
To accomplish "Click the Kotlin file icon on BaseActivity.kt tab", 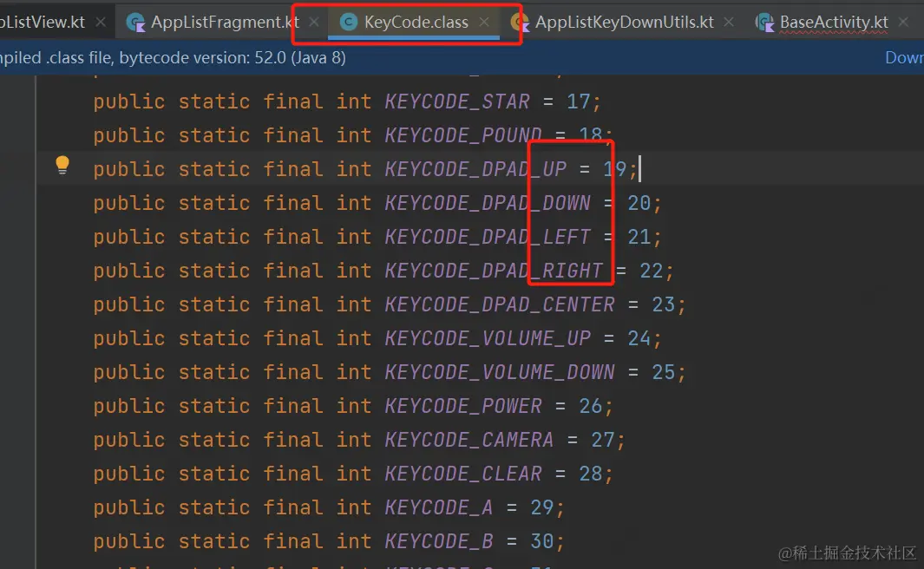I will [x=764, y=23].
